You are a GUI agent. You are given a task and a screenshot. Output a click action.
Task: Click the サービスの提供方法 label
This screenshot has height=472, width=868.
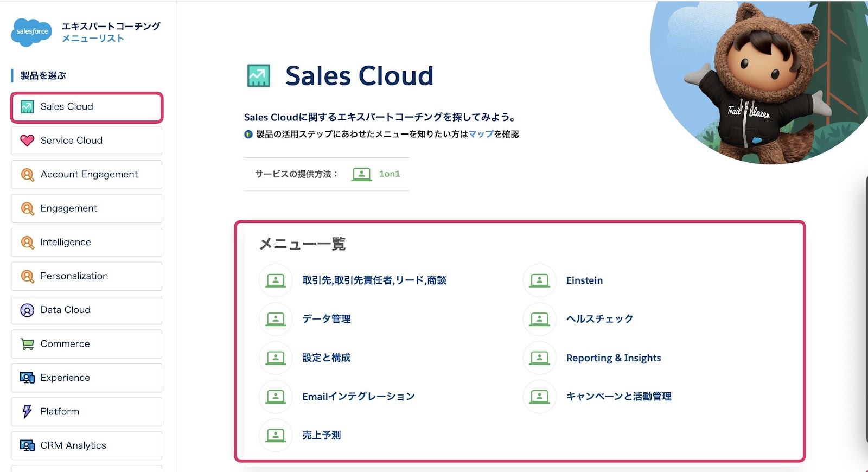(297, 174)
